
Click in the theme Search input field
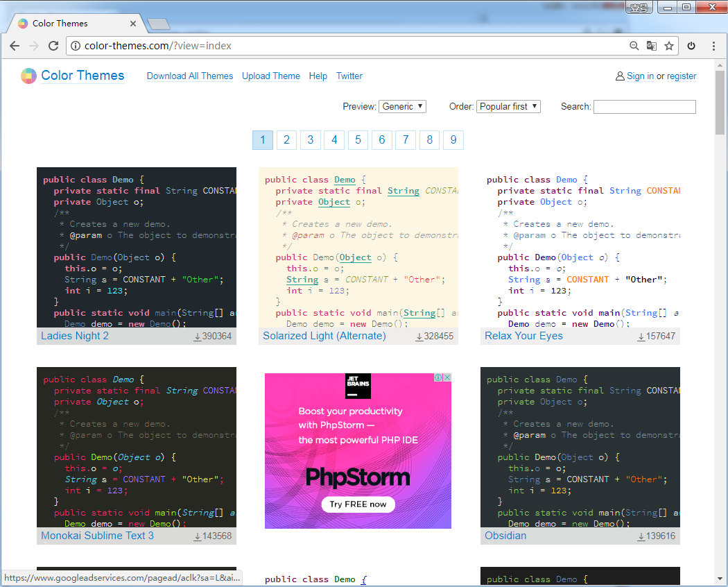[644, 106]
